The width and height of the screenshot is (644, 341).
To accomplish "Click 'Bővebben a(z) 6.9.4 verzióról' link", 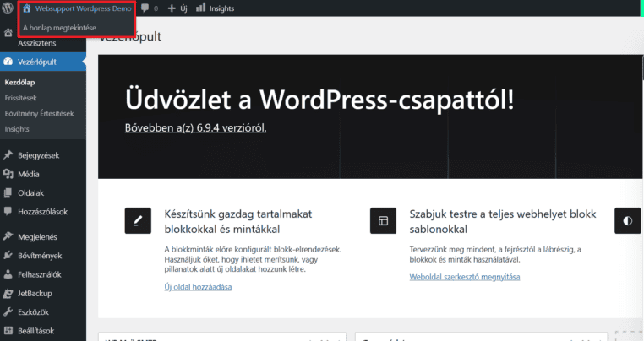I will [x=196, y=128].
